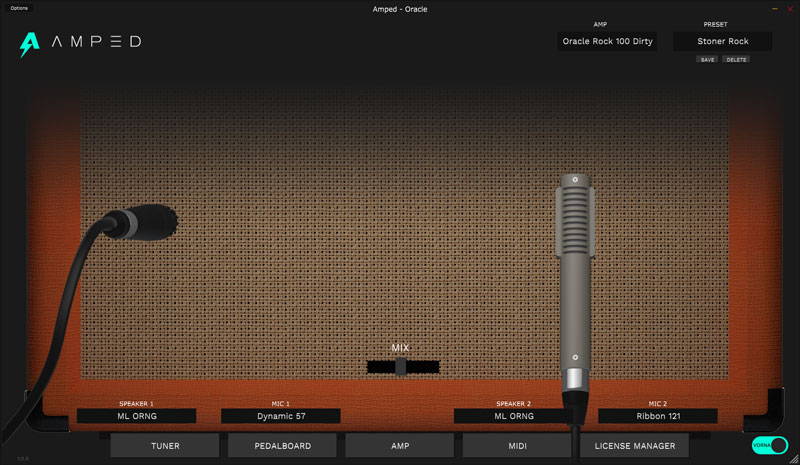The image size is (800, 465).
Task: Delete the current preset
Action: tap(736, 60)
